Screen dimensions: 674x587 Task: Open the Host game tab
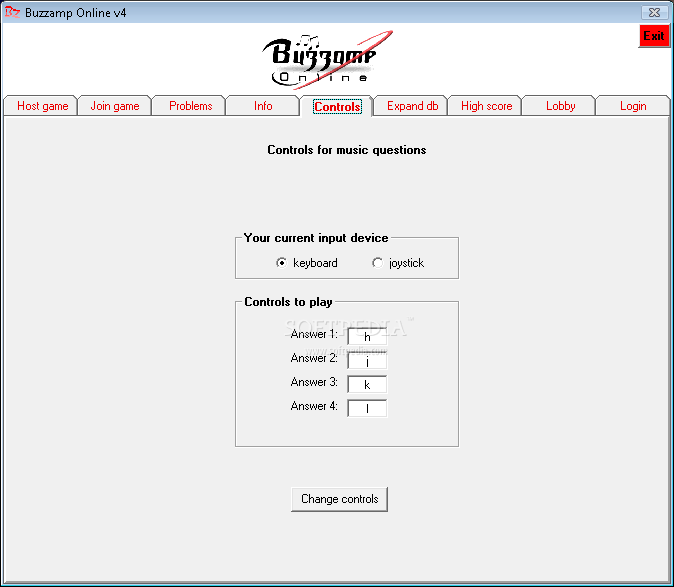(x=41, y=106)
